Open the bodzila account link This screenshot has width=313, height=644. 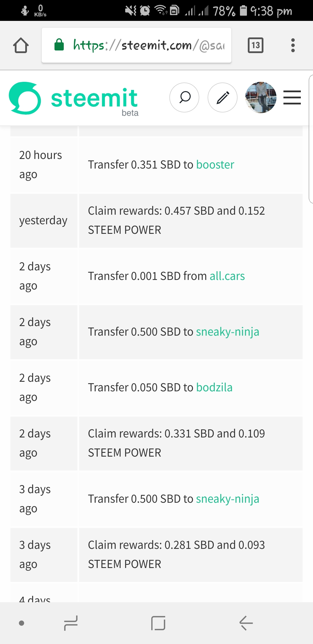[214, 388]
